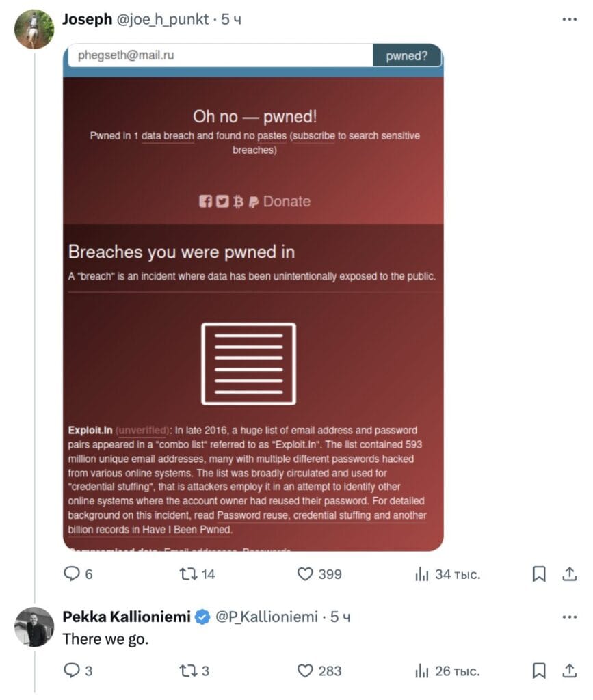Open @P_Kallioniemi handle link
This screenshot has height=700, width=593.
pyautogui.click(x=267, y=617)
